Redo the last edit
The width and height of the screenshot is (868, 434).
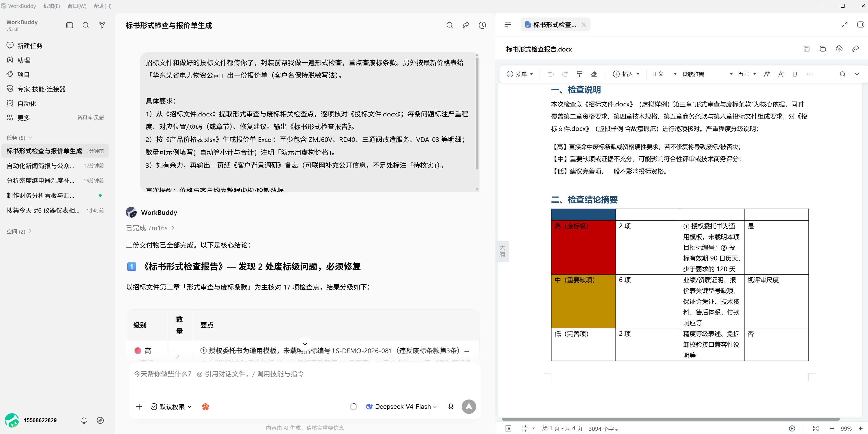tap(565, 74)
